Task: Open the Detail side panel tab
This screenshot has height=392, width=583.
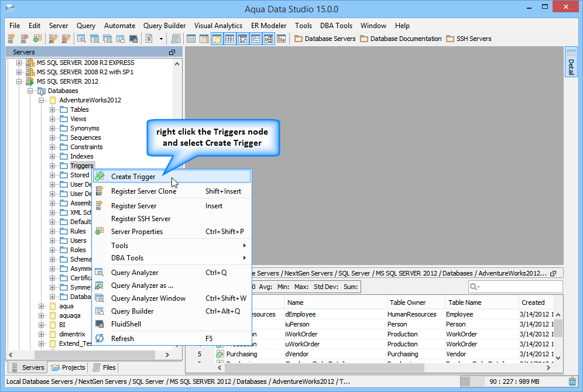Action: coord(571,61)
